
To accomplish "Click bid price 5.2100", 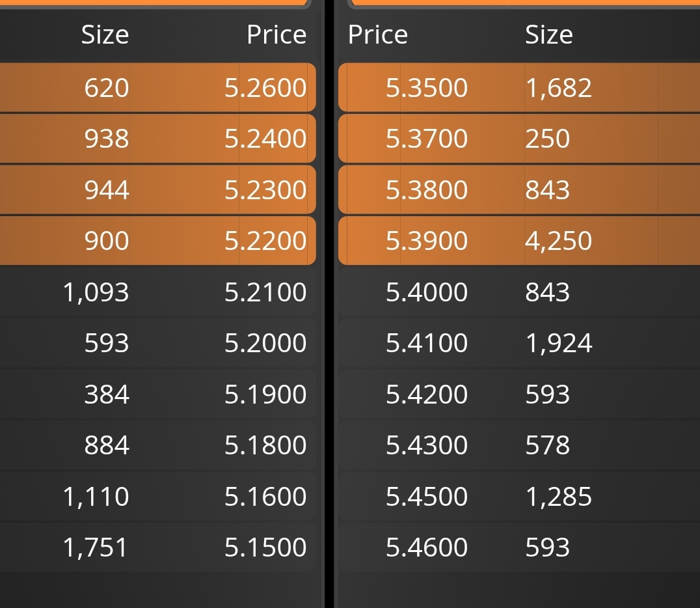I will [265, 292].
